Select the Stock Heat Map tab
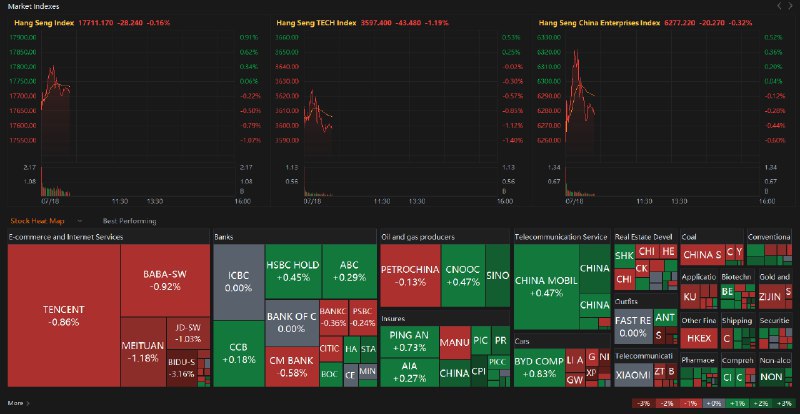The width and height of the screenshot is (800, 414). tap(37, 220)
